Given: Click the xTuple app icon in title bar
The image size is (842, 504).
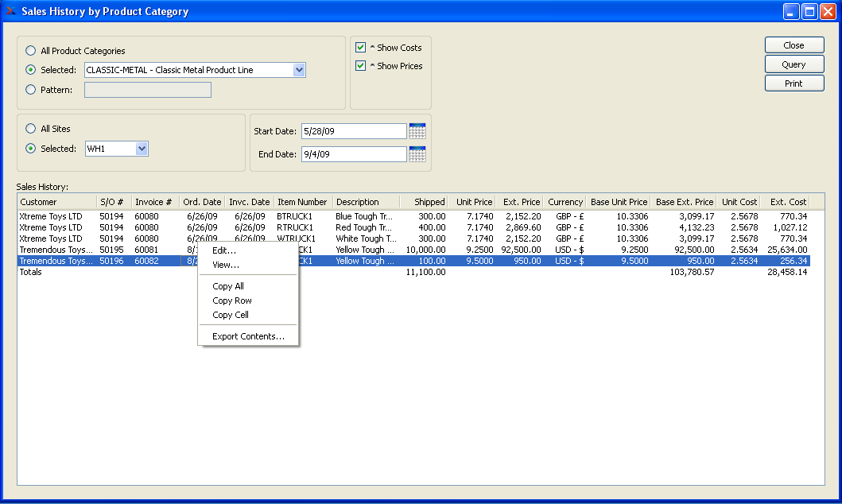Looking at the screenshot, I should [x=10, y=11].
